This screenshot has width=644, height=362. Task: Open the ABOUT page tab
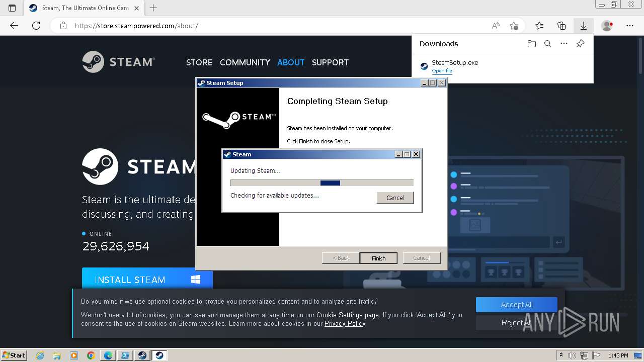291,62
